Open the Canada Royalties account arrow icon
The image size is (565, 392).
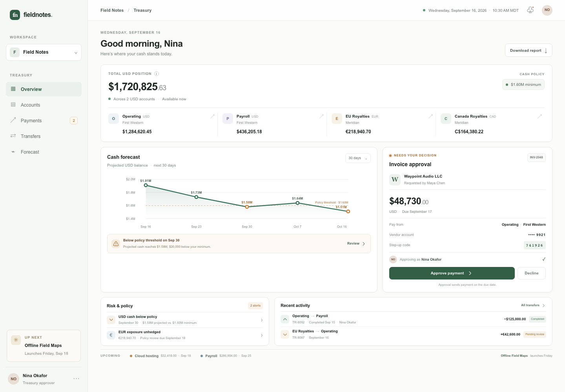(x=539, y=116)
